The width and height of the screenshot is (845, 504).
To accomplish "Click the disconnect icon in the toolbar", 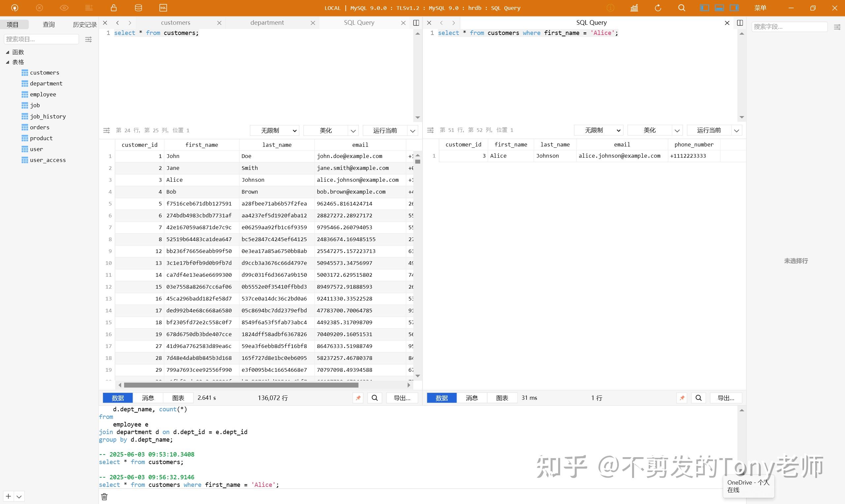I will point(39,8).
